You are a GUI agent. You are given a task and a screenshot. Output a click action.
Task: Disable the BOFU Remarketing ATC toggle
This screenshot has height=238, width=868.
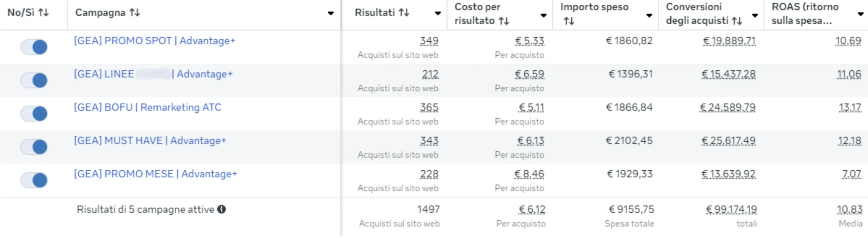(x=34, y=114)
